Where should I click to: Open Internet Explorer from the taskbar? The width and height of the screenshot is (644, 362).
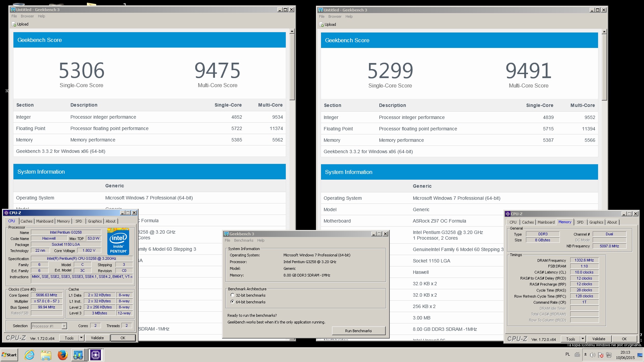pos(30,355)
